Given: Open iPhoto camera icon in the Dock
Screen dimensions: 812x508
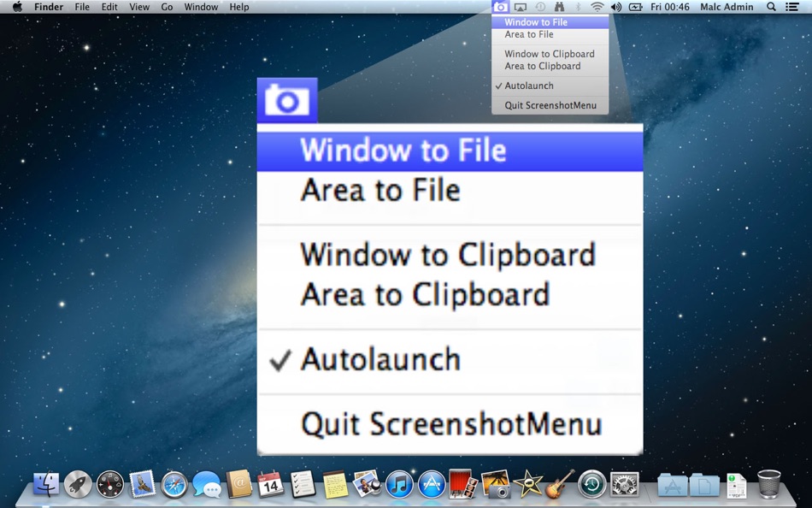Looking at the screenshot, I should click(x=496, y=484).
